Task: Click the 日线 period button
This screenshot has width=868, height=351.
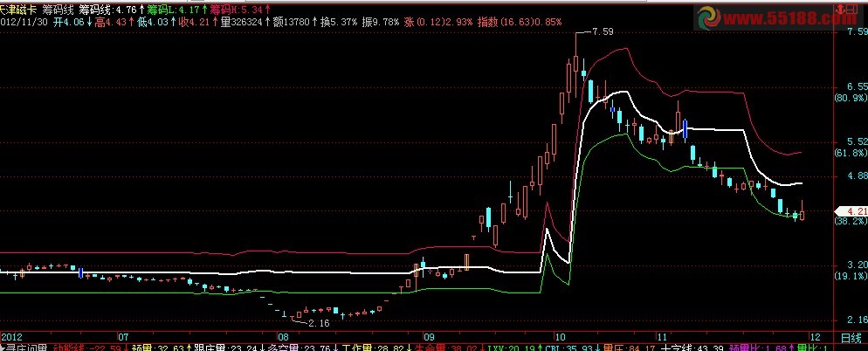Action: point(851,337)
